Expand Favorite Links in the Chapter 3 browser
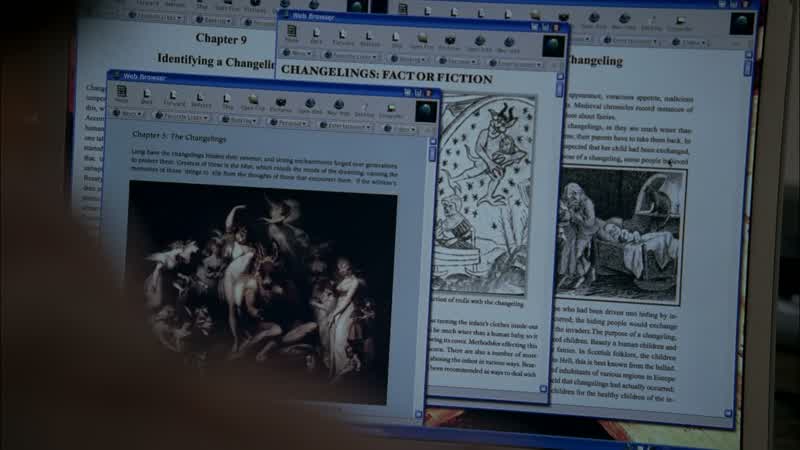800x450 pixels. (x=182, y=117)
